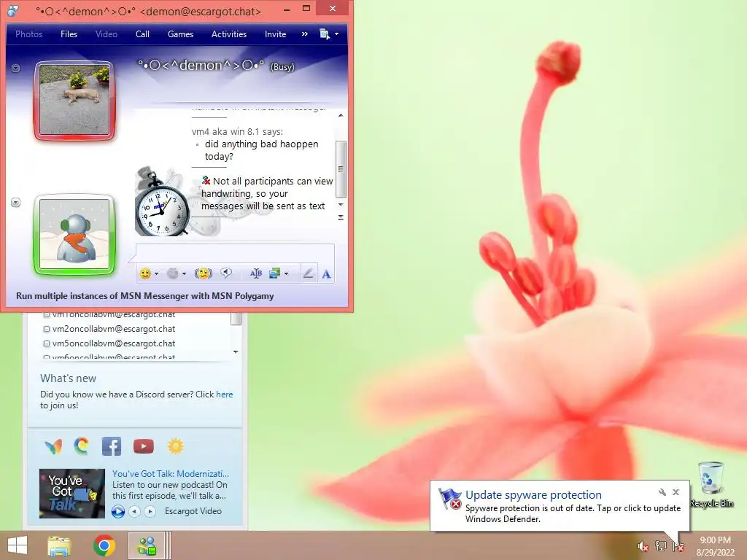Open the background picker image icon
The height and width of the screenshot is (560, 747).
tap(275, 273)
